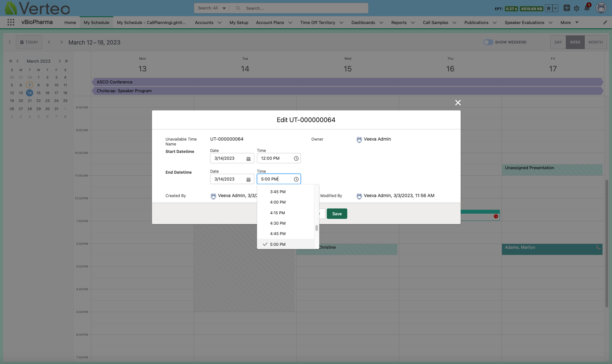Viewport: 612px width, 364px height.
Task: Toggle the Show Weekend switch
Action: (488, 42)
